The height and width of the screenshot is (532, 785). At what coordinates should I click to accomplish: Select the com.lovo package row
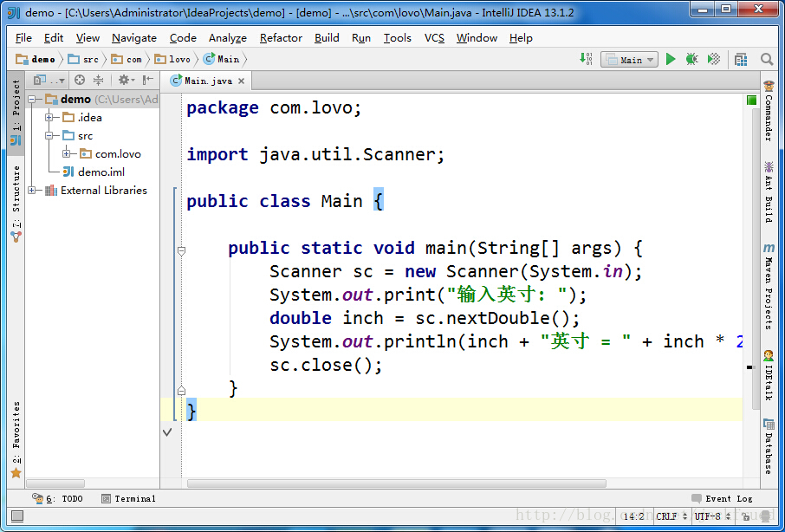[x=110, y=153]
